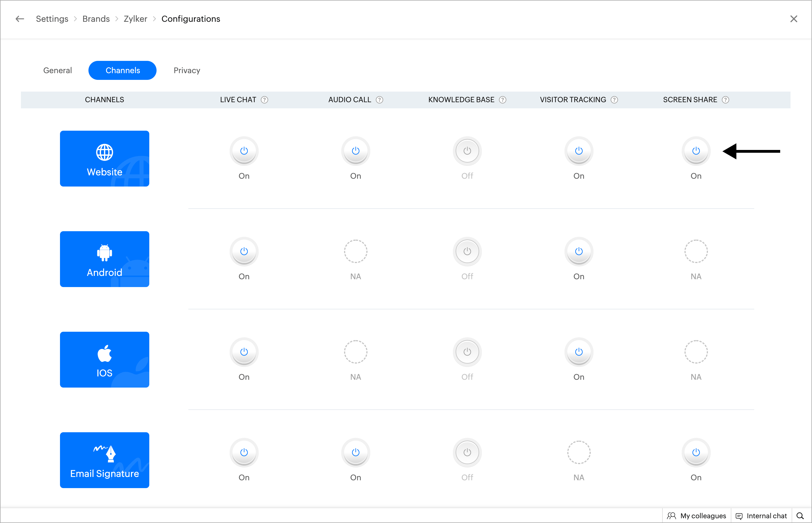Click the back arrow icon
Screen dimensions: 812x523
point(20,19)
